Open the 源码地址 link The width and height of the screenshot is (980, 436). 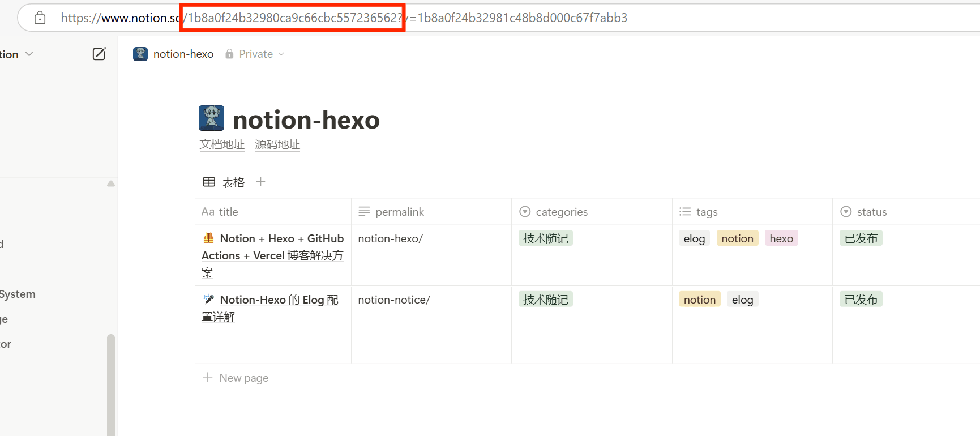point(277,145)
